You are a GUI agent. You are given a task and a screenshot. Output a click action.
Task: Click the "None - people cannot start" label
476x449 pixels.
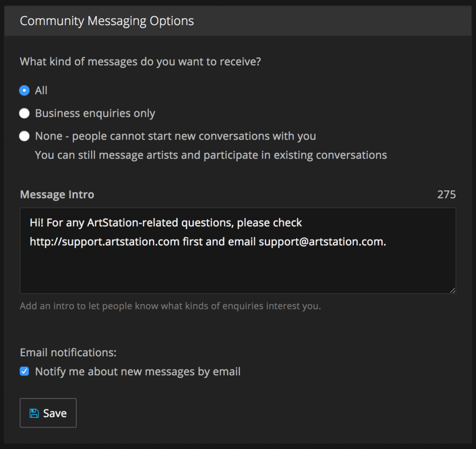[x=175, y=136]
